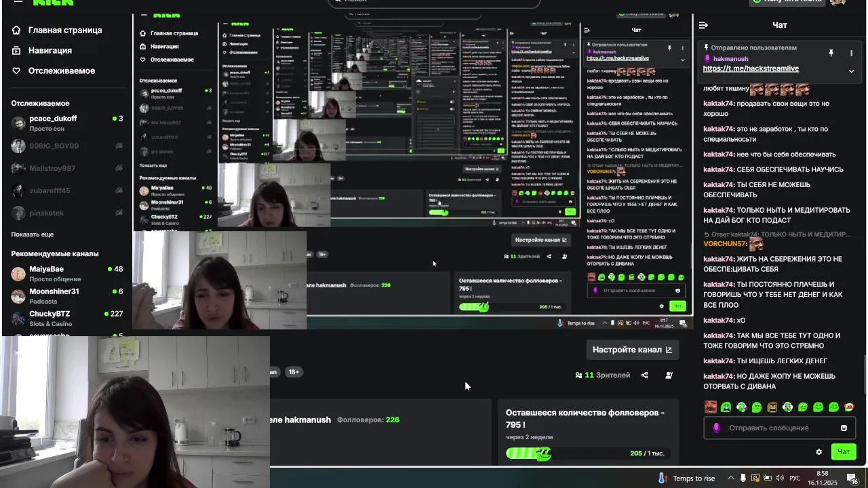Open recommended channel MaiyaBae
The height and width of the screenshot is (488, 868).
coord(66,274)
